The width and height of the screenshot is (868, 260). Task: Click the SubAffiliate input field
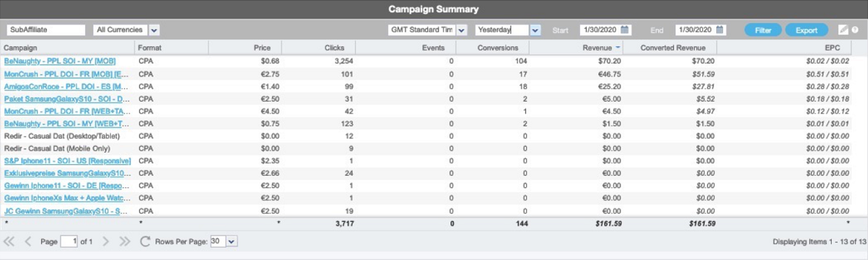click(x=46, y=30)
